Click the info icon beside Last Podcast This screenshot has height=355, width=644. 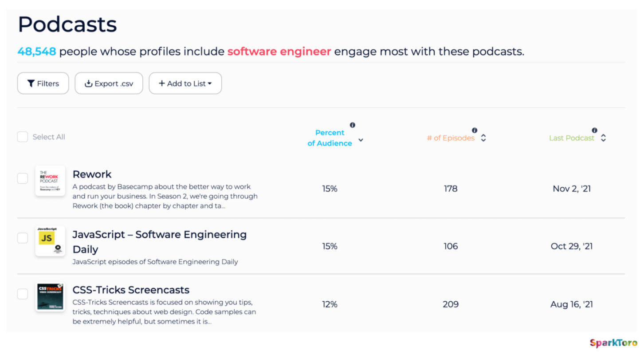click(x=594, y=130)
